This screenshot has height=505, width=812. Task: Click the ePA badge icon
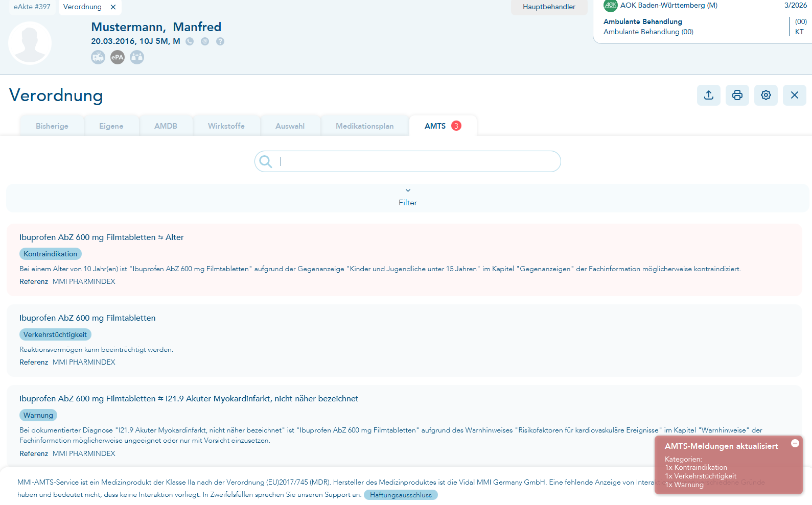pyautogui.click(x=118, y=57)
